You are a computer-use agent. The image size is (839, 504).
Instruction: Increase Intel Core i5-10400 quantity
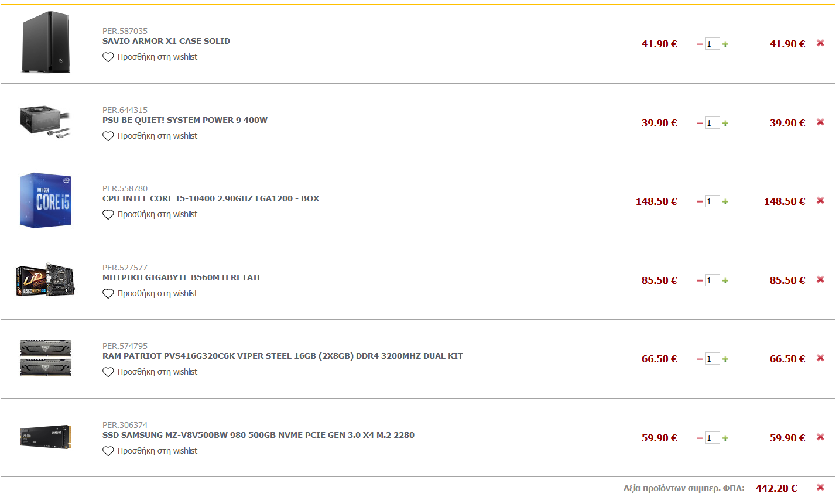725,202
